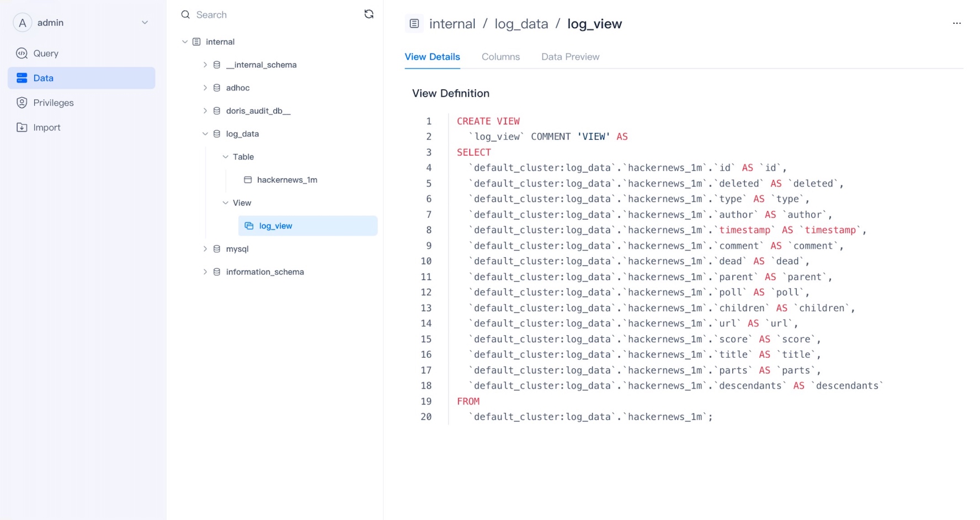Switch to the Columns tab
Image resolution: width=980 pixels, height=520 pixels.
coord(500,57)
